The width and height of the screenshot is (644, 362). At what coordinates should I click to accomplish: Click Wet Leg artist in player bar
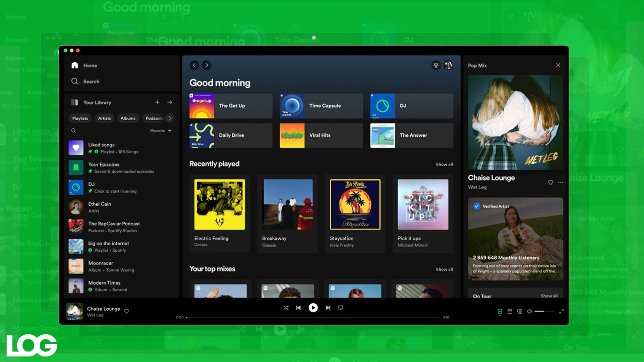(x=95, y=315)
